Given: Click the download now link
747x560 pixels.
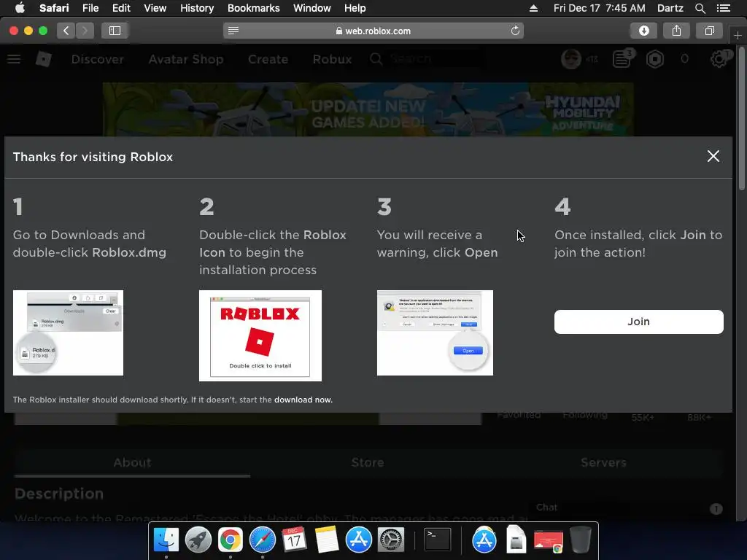Looking at the screenshot, I should pyautogui.click(x=303, y=400).
